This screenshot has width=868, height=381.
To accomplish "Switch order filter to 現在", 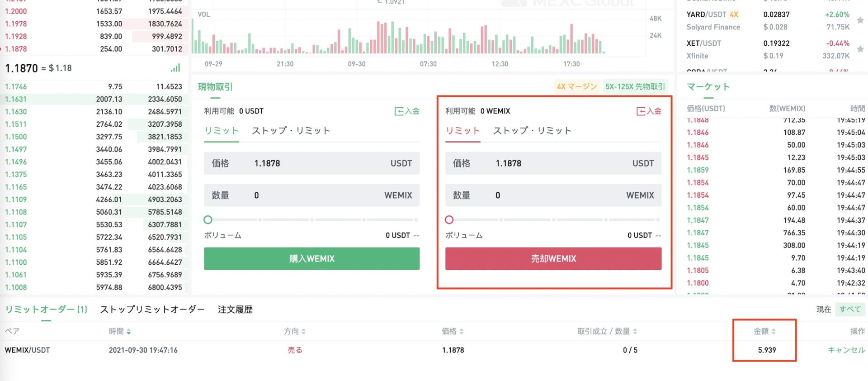I will coord(824,310).
